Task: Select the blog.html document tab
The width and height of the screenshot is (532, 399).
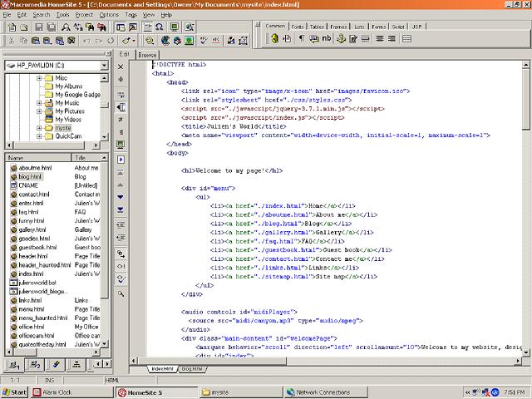Action: tap(190, 367)
